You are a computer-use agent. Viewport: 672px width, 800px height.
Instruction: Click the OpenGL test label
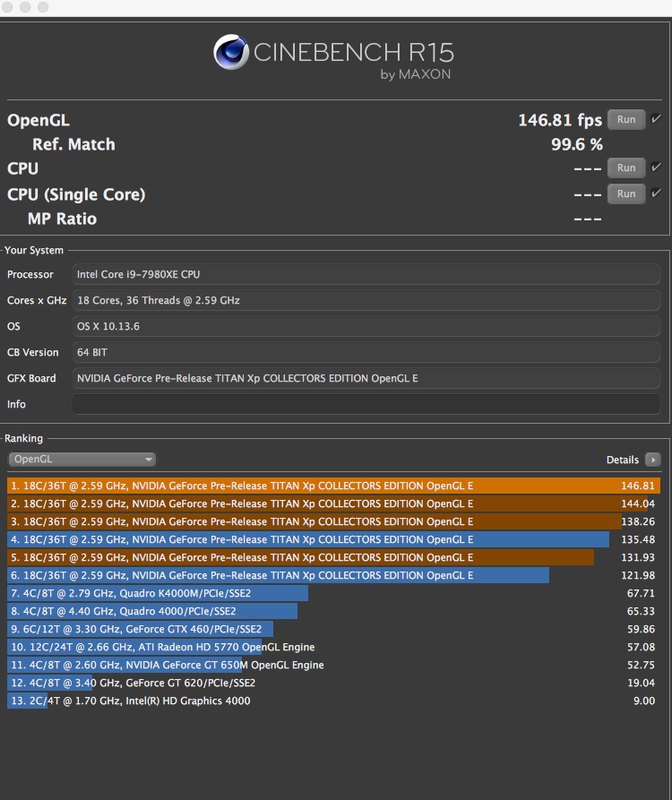point(38,120)
